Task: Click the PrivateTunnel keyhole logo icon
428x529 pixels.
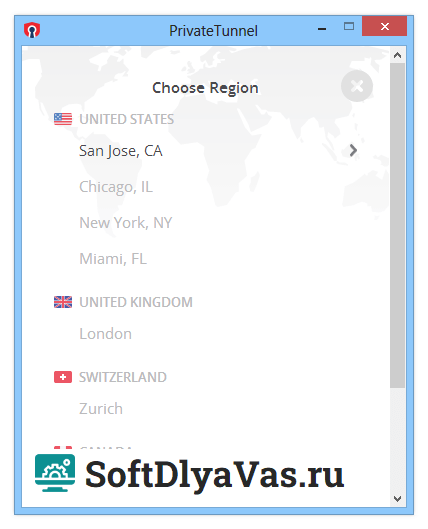Action: 32,30
